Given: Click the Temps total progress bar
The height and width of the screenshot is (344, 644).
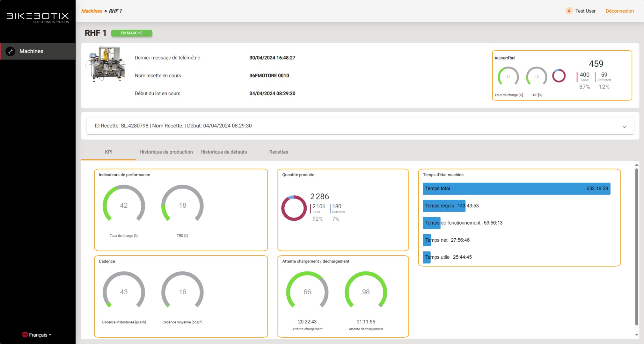Looking at the screenshot, I should pyautogui.click(x=516, y=189).
